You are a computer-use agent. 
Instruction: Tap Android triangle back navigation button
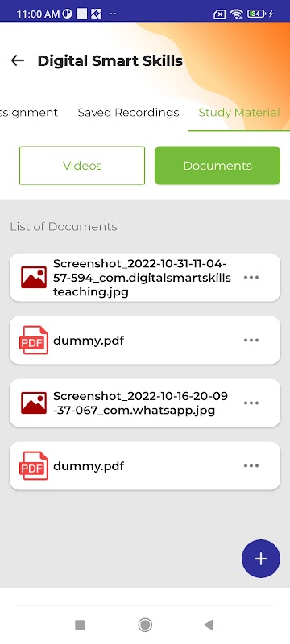(x=209, y=625)
